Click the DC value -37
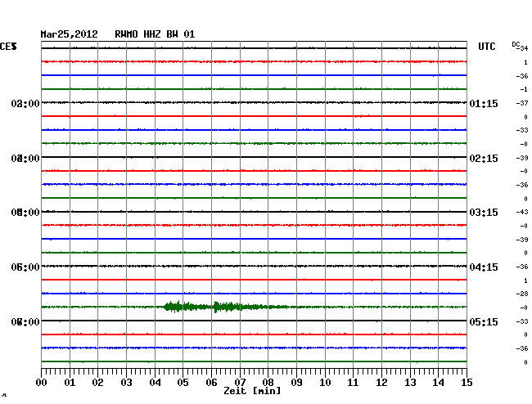 522,103
